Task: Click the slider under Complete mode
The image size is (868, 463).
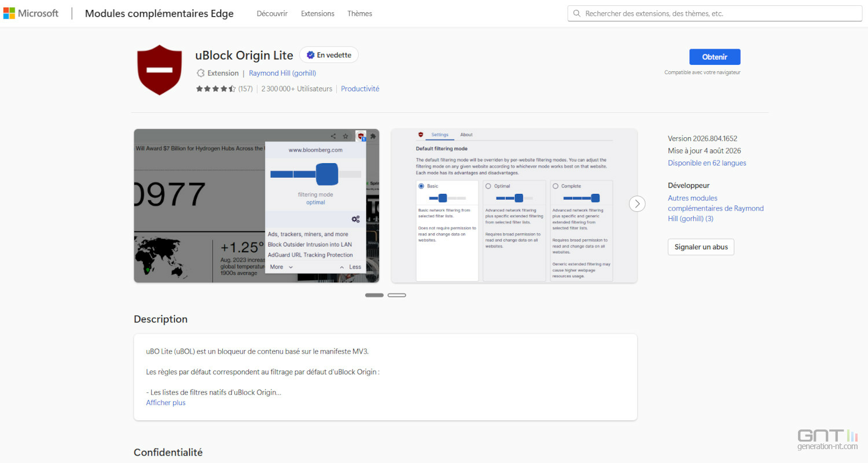Action: 582,198
